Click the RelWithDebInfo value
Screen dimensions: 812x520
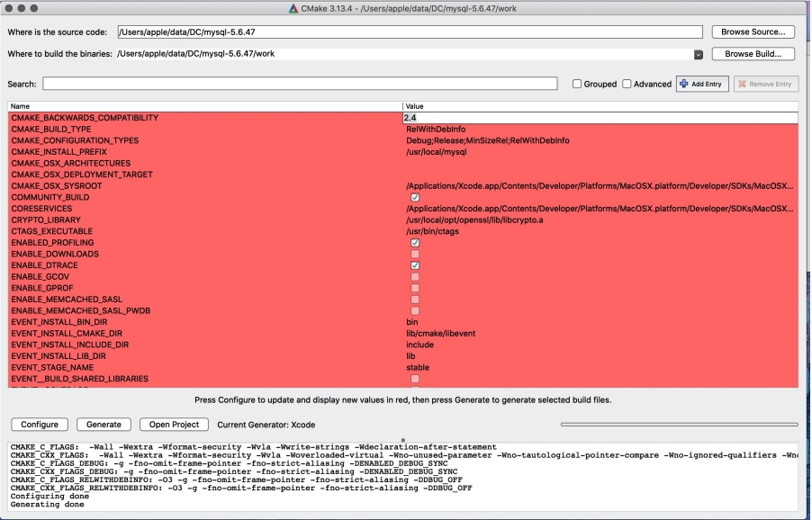click(436, 130)
